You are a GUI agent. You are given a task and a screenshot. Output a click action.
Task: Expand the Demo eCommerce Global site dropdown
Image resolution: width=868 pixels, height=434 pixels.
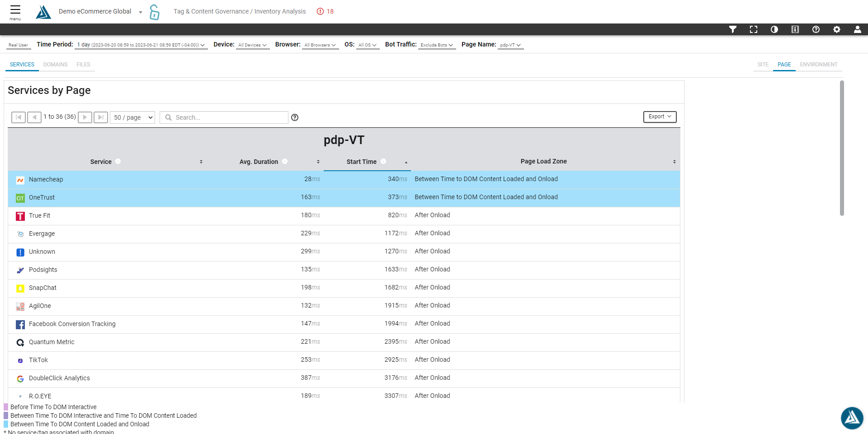point(141,12)
